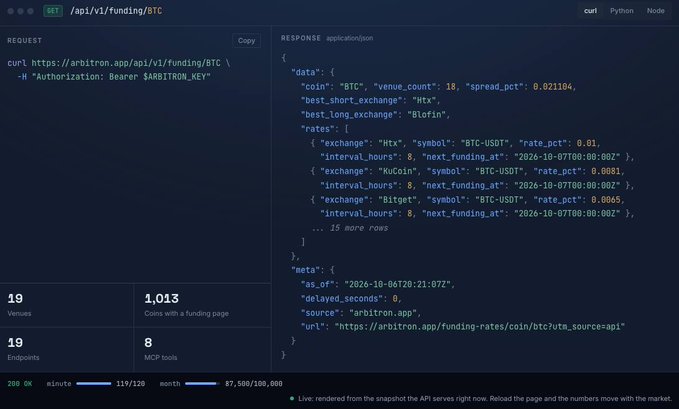The width and height of the screenshot is (679, 409).
Task: Select the "meta" object key
Action: tap(305, 270)
